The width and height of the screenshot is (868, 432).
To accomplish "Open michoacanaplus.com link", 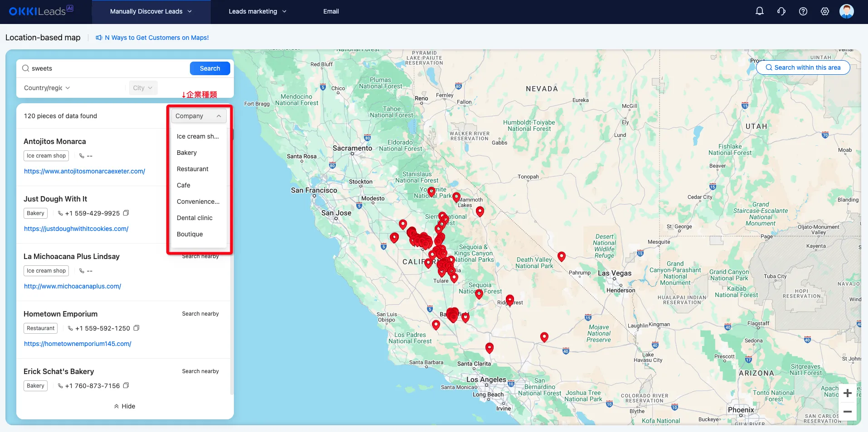I will point(73,286).
